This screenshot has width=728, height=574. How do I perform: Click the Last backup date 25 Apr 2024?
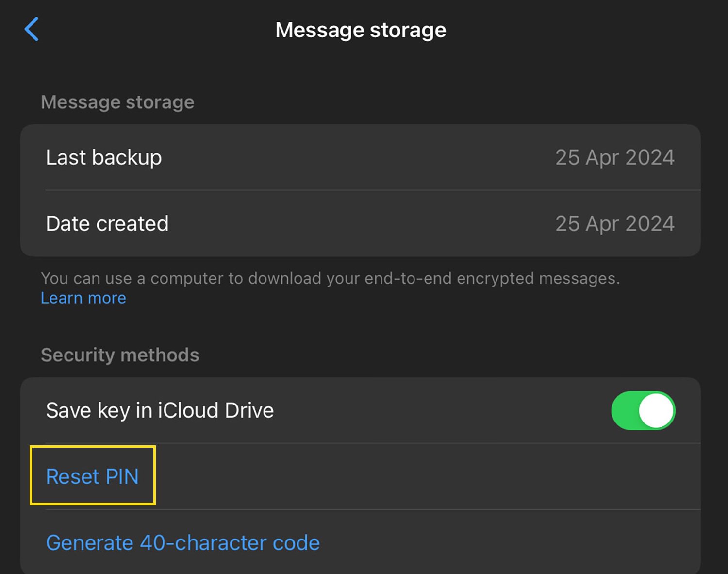[615, 157]
